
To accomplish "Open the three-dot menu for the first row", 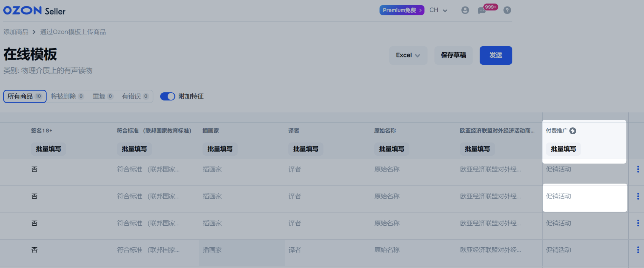I will pos(638,169).
